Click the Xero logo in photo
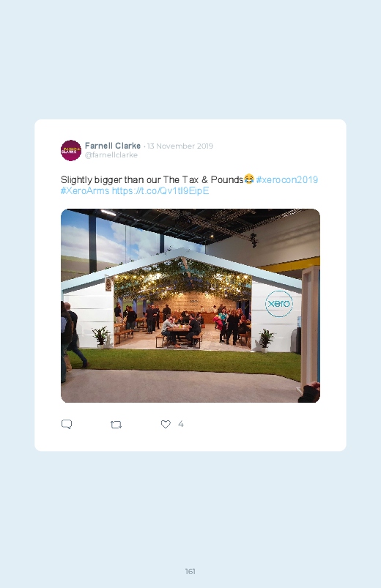The width and height of the screenshot is (381, 588). (x=279, y=303)
